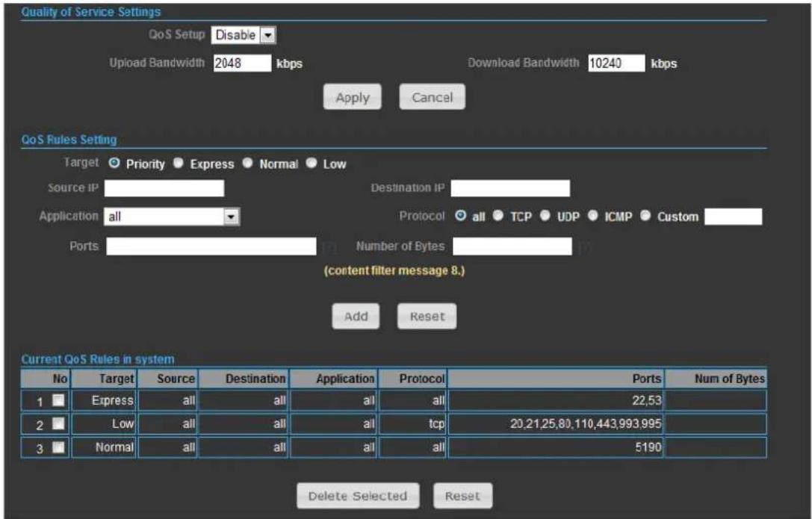Click the Source IP field
Image resolution: width=812 pixels, height=519 pixels.
point(164,188)
